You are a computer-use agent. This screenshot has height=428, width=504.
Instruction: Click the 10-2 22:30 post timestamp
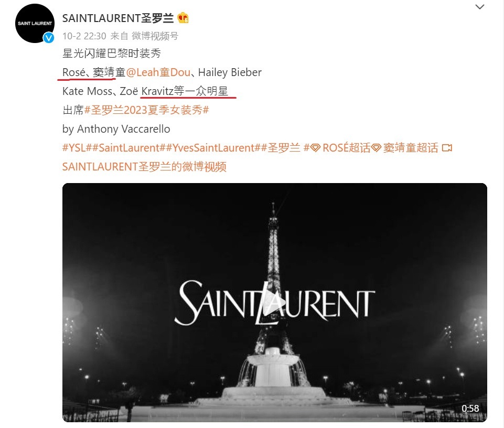[84, 36]
